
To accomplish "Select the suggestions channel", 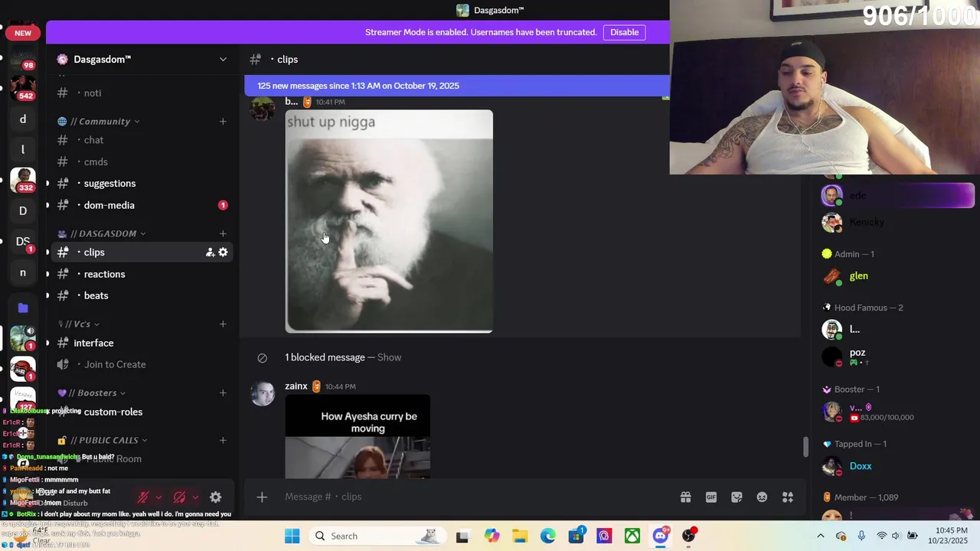I will tap(142, 183).
